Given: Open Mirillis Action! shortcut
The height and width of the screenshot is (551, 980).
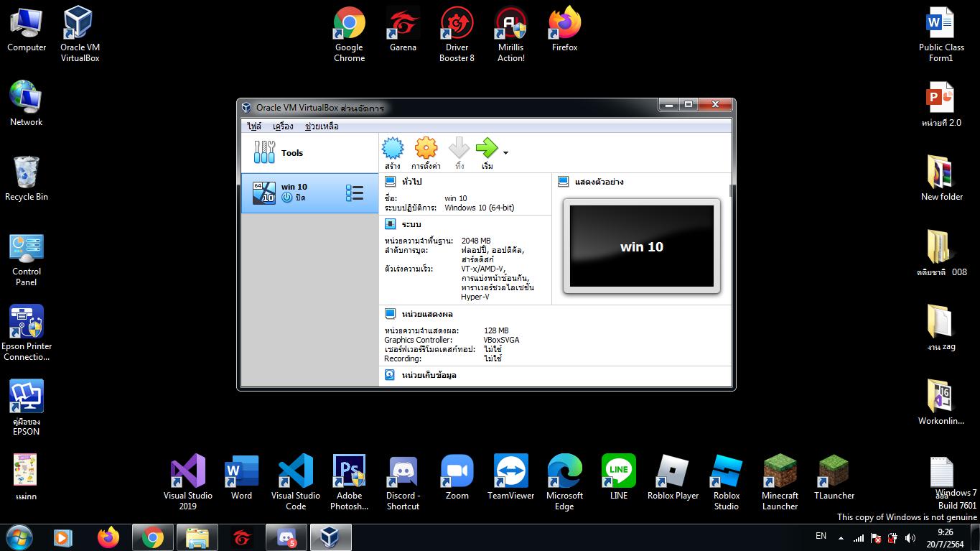Looking at the screenshot, I should (511, 34).
